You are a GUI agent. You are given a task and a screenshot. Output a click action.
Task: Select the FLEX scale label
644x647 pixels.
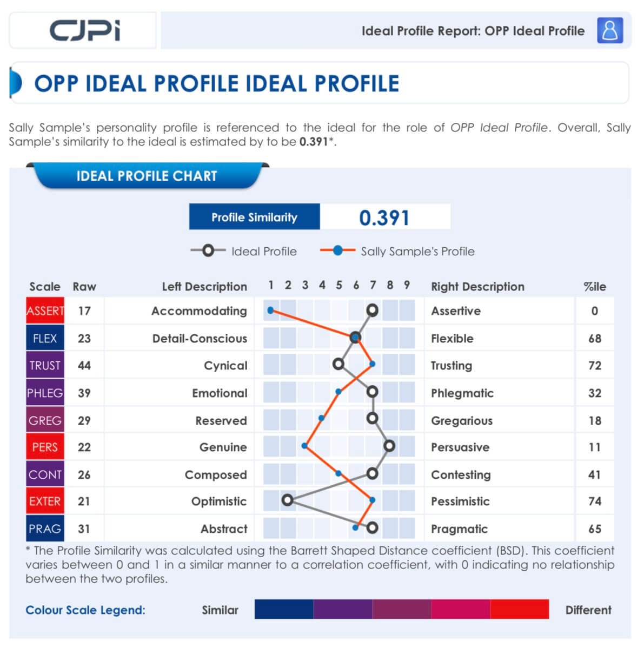pos(45,338)
